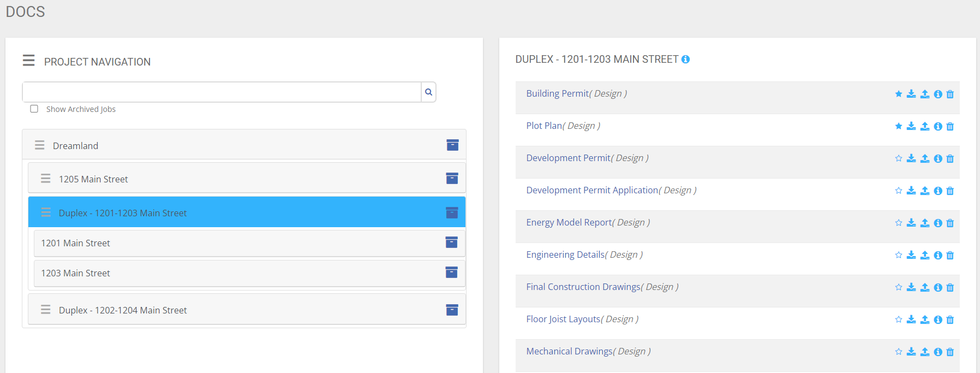Select the Dreamland project
The width and height of the screenshot is (980, 373).
click(75, 146)
